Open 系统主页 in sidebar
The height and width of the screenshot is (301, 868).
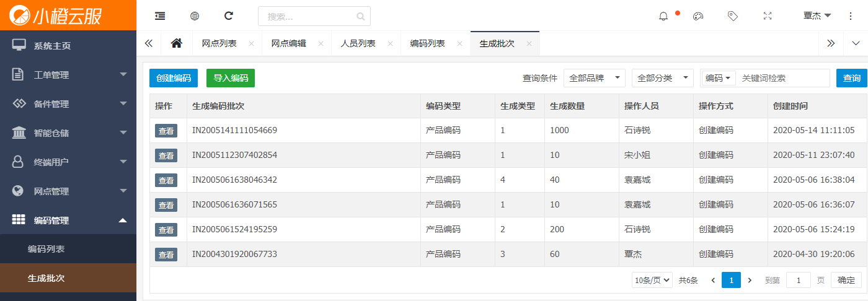pyautogui.click(x=68, y=46)
